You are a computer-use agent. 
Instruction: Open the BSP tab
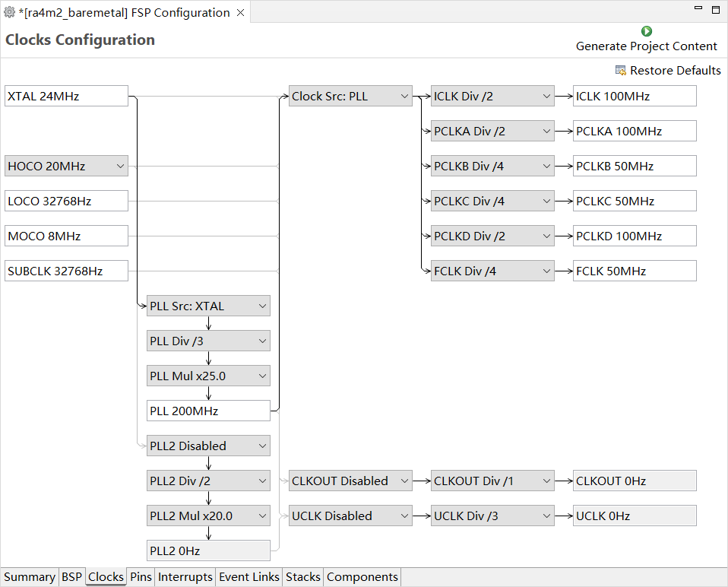point(71,577)
